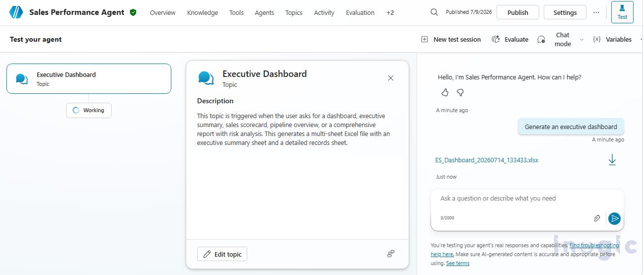Click the Sales Performance Agent title
Screen dimensions: 644x275
click(77, 12)
